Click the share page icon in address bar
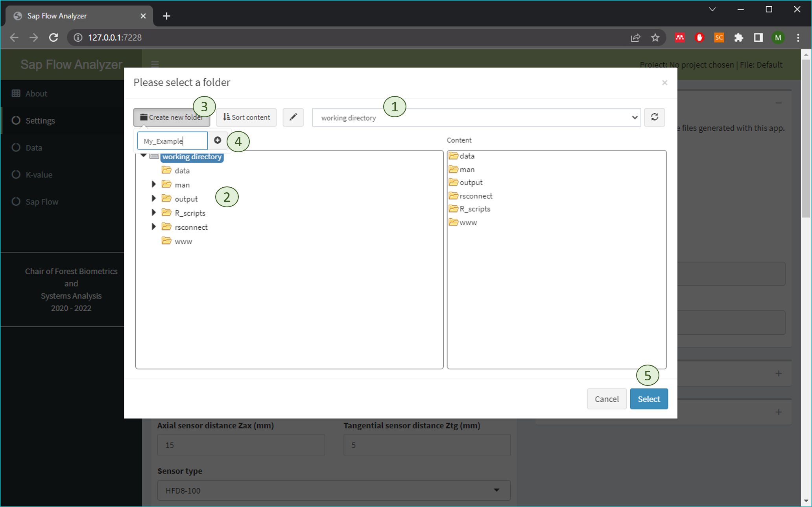812x507 pixels. click(x=635, y=37)
